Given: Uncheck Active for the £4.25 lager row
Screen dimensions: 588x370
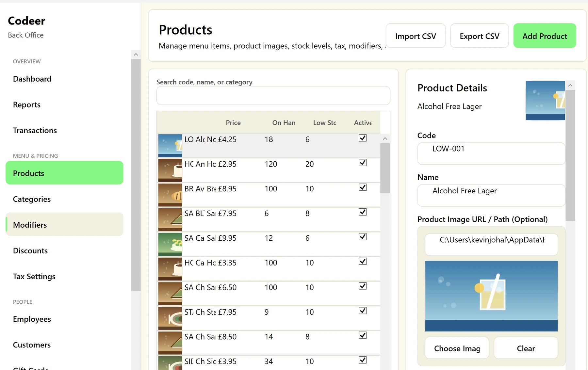Looking at the screenshot, I should pyautogui.click(x=363, y=138).
